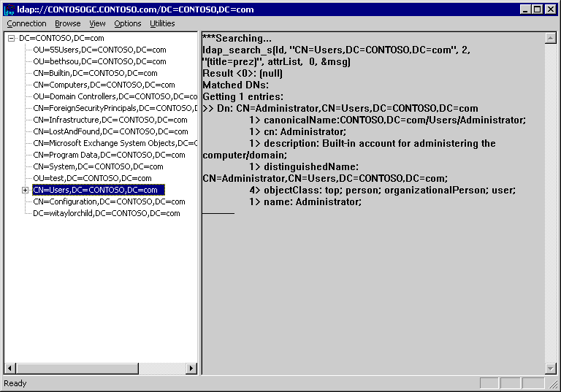Open the View menu
The height and width of the screenshot is (392, 561).
click(x=97, y=23)
